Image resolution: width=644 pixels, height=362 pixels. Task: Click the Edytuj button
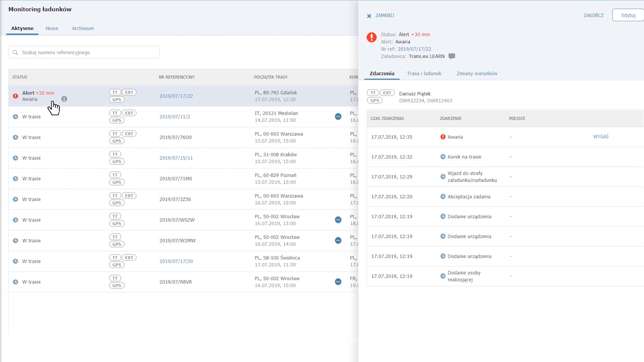628,15
